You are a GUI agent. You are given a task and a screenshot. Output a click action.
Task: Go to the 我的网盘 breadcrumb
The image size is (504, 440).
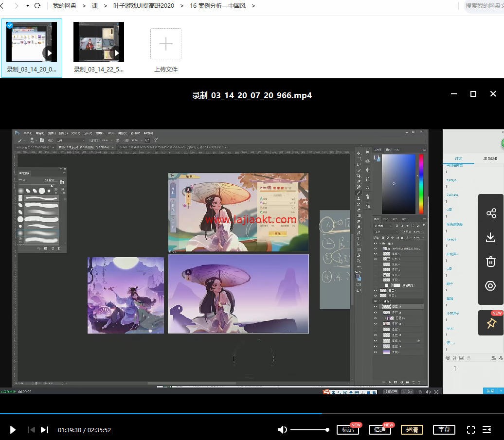tap(65, 6)
